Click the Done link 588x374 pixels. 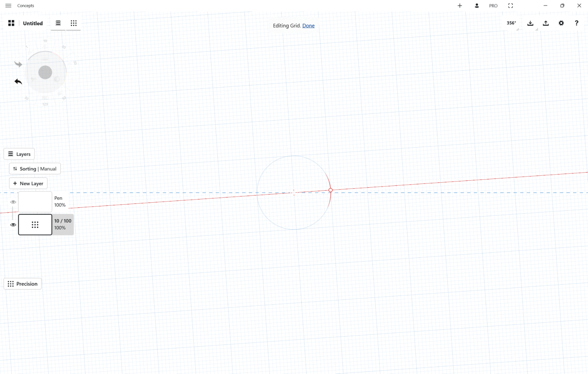point(308,26)
